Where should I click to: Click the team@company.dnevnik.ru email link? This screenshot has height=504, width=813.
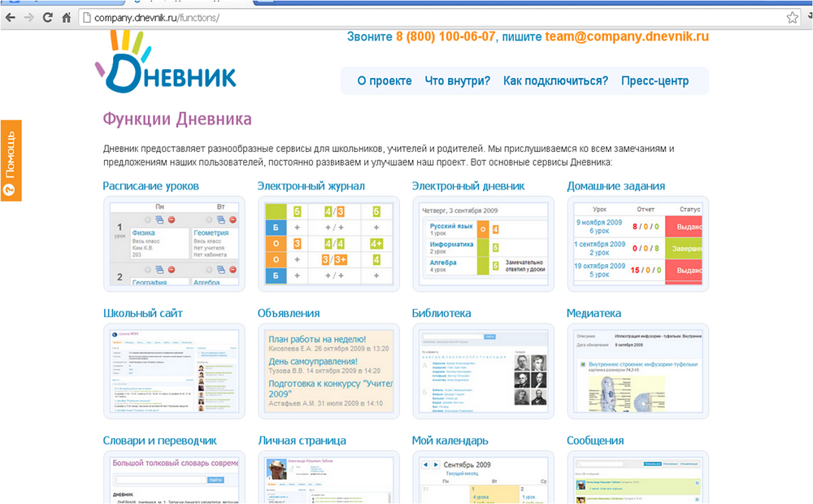click(626, 37)
